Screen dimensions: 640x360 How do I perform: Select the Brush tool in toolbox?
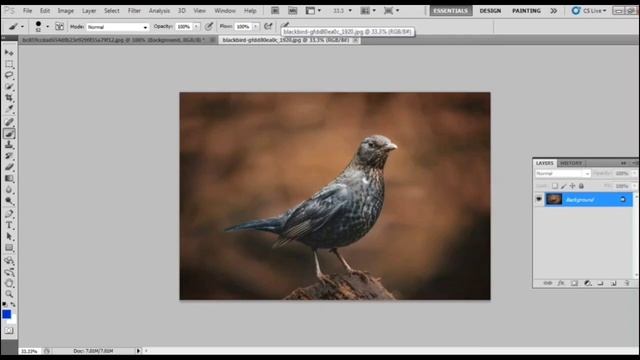(9, 133)
